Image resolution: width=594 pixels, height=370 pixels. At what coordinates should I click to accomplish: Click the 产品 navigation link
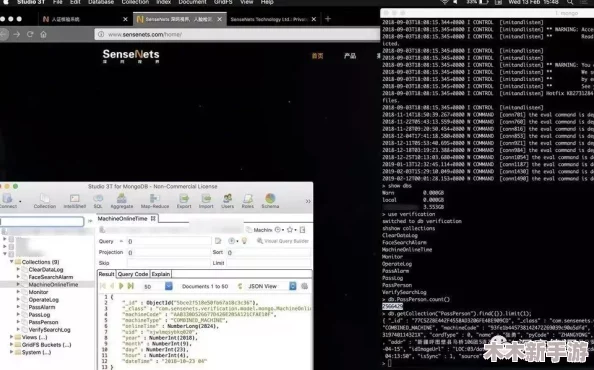350,56
